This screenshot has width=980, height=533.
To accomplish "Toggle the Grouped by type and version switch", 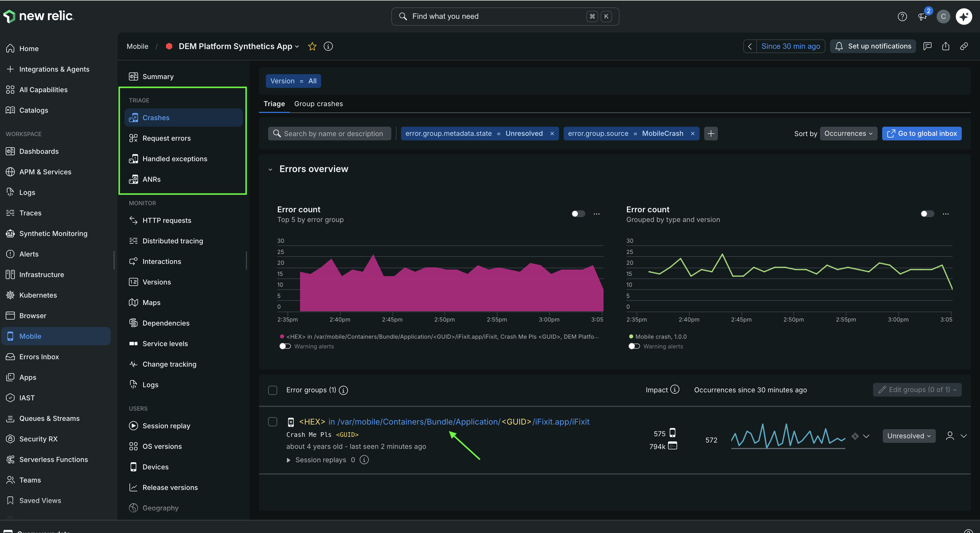I will coord(927,214).
